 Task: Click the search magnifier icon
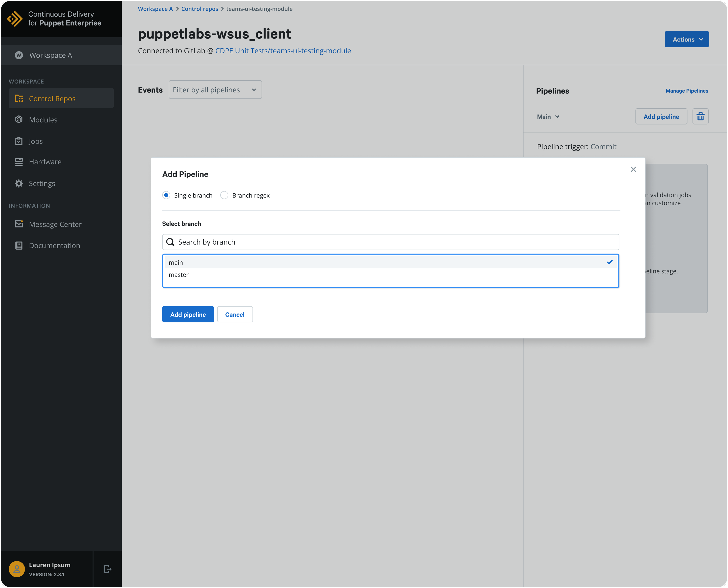point(170,242)
